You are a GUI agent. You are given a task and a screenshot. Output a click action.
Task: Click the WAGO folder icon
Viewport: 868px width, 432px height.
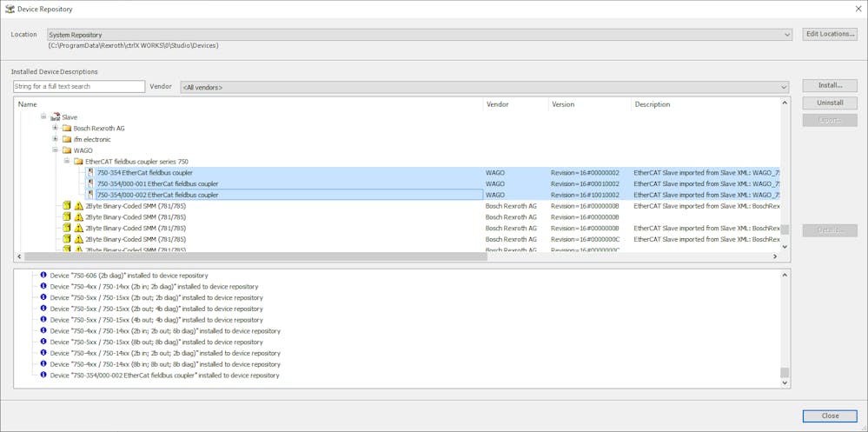66,150
